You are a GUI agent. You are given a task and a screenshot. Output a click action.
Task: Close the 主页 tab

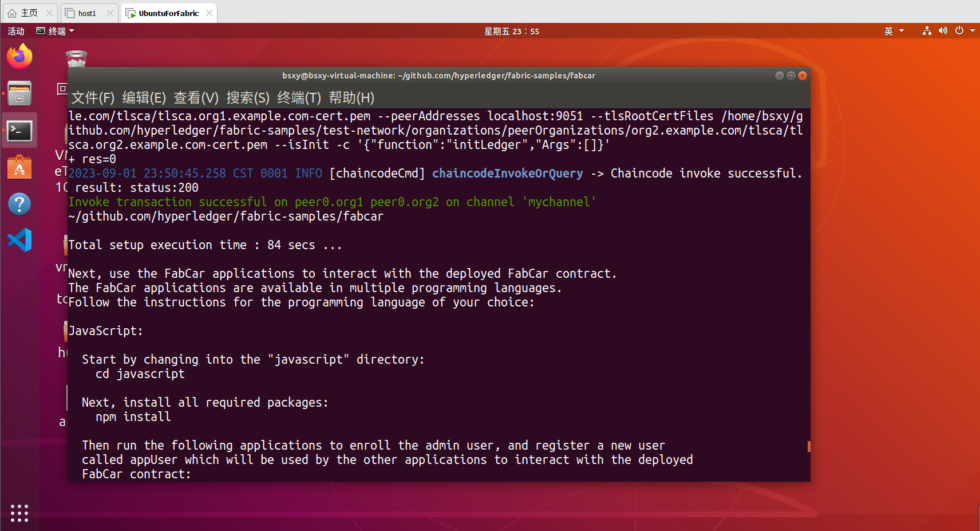tap(49, 13)
